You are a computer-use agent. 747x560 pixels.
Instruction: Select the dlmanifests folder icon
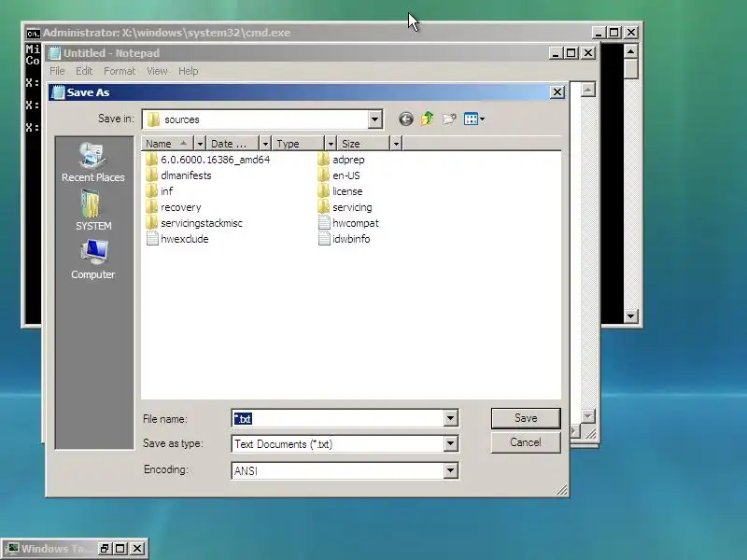(152, 175)
